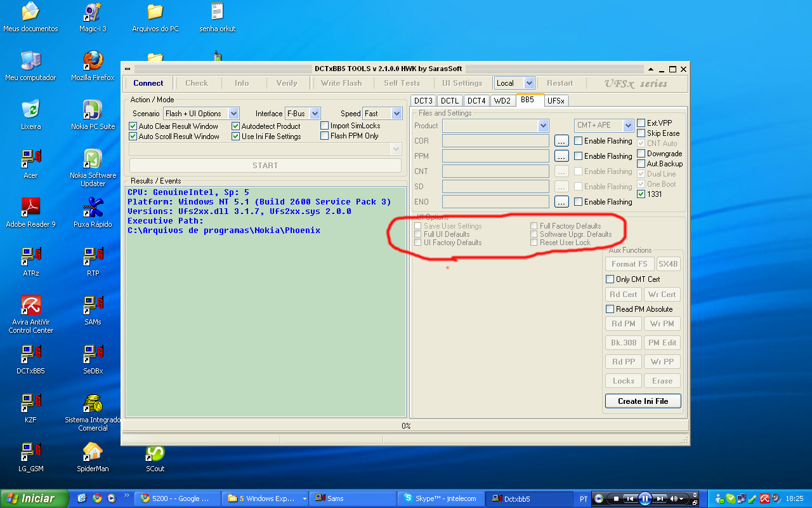
Task: Open Avira AntiVir Control Center icon
Action: click(x=30, y=314)
